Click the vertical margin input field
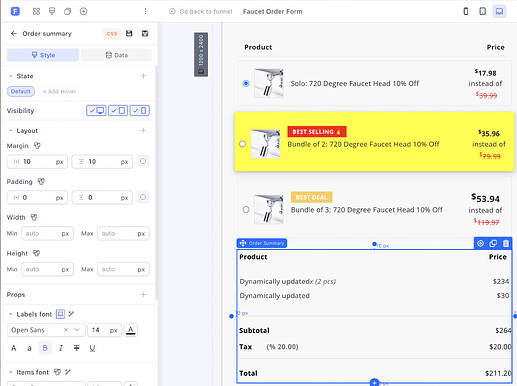The height and width of the screenshot is (386, 517). pos(102,162)
